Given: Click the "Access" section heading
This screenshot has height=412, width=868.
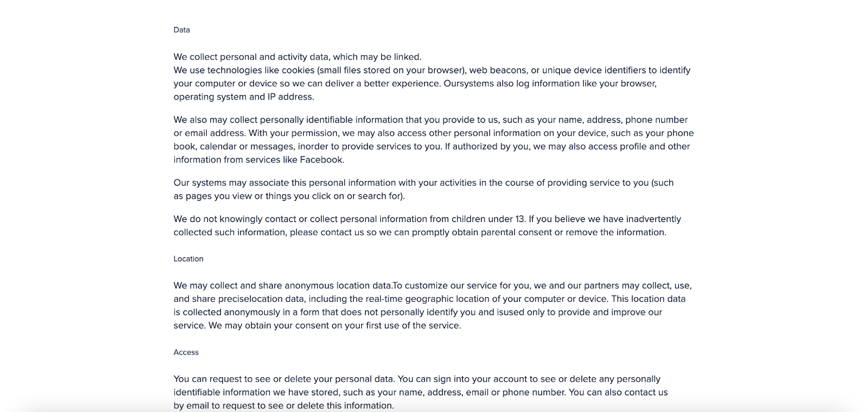Looking at the screenshot, I should (186, 352).
